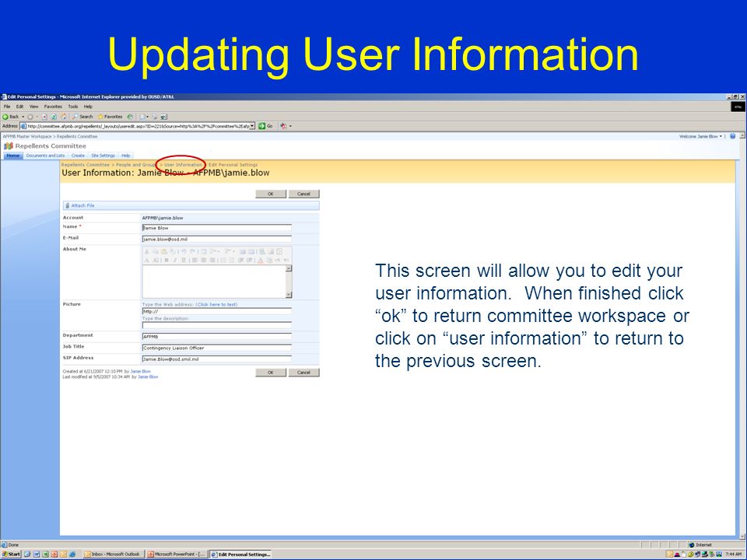Click the help icon next to Welcome Jamie Blow
This screenshot has width=747, height=560.
(733, 136)
